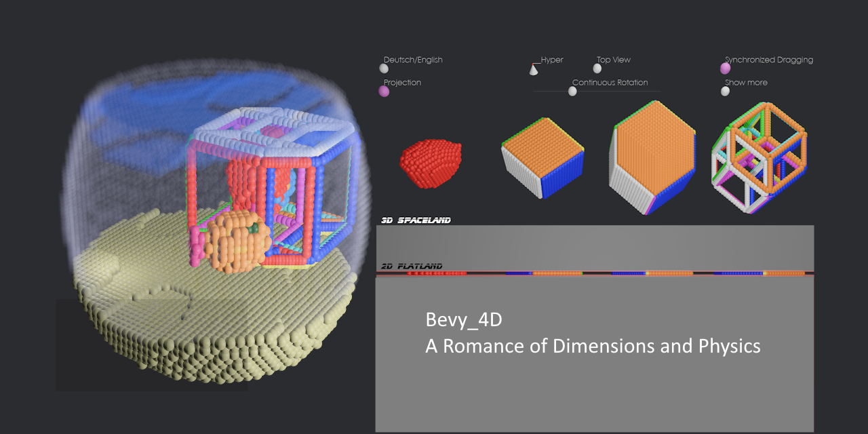The height and width of the screenshot is (434, 868).
Task: Select the wireframe tesseract model
Action: click(x=759, y=157)
